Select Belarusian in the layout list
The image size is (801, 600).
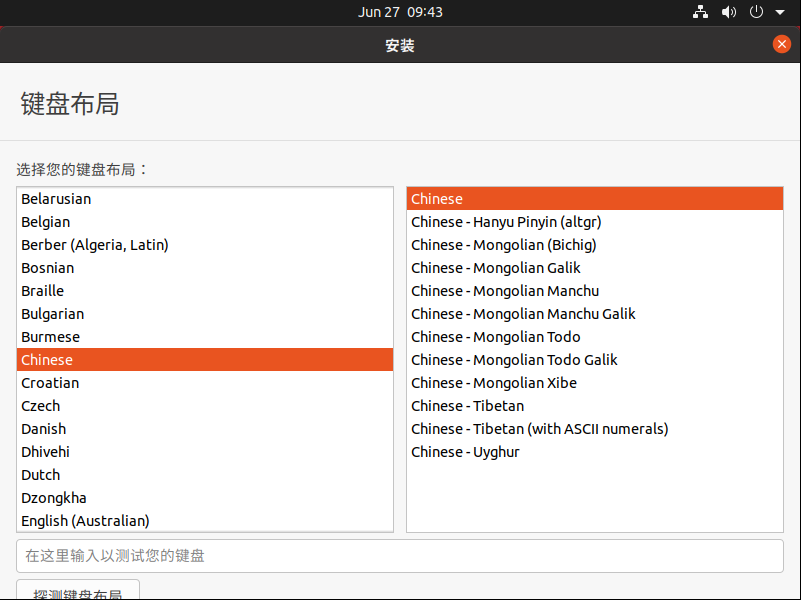56,199
